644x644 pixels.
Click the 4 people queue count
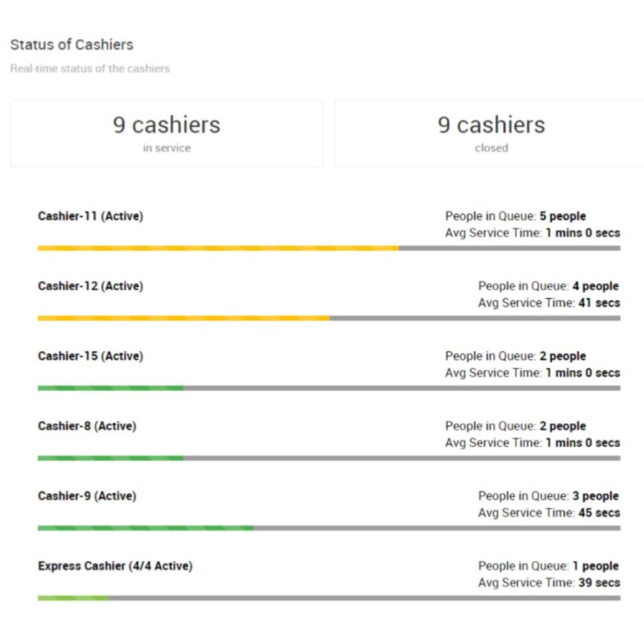pyautogui.click(x=595, y=286)
